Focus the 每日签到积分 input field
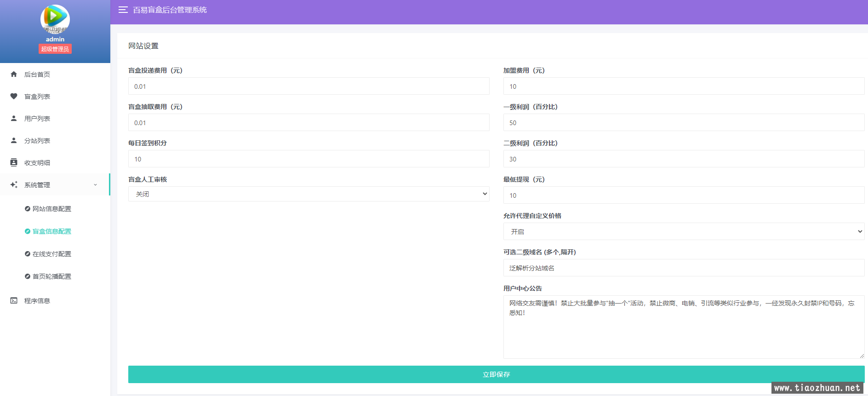868x396 pixels. tap(309, 159)
